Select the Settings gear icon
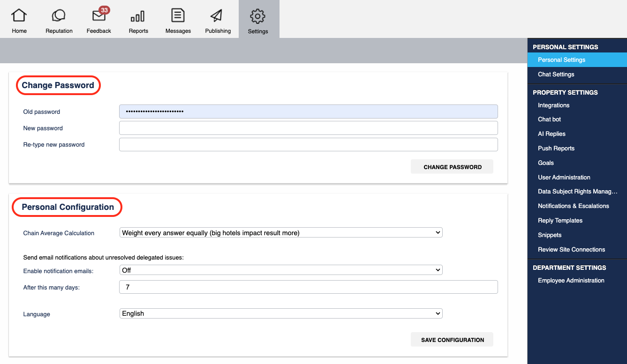This screenshot has width=627, height=364. click(258, 16)
